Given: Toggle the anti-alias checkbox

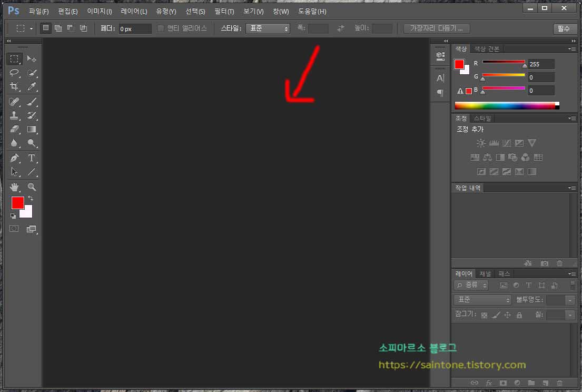Looking at the screenshot, I should click(161, 28).
